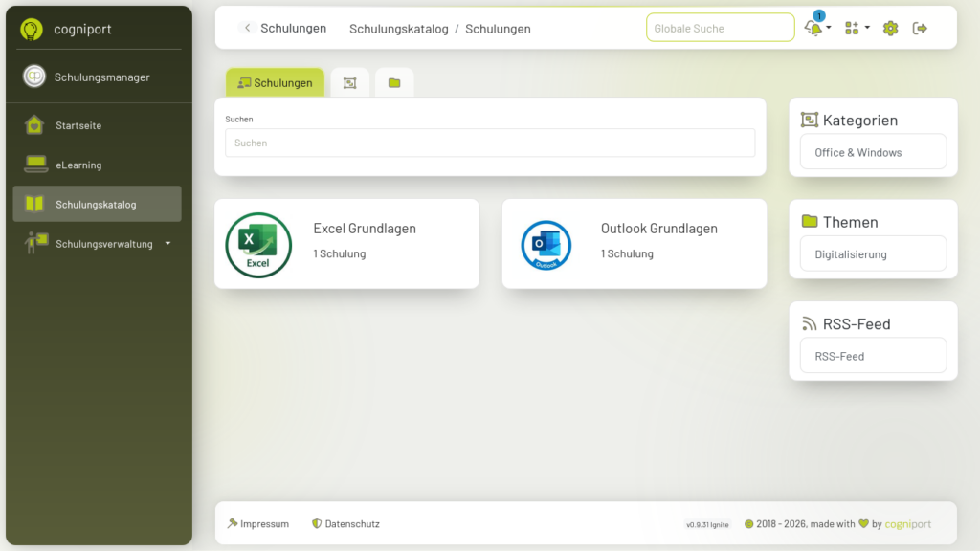Switch to the Schulungen tab
Image resolution: width=980 pixels, height=551 pixels.
(x=275, y=82)
